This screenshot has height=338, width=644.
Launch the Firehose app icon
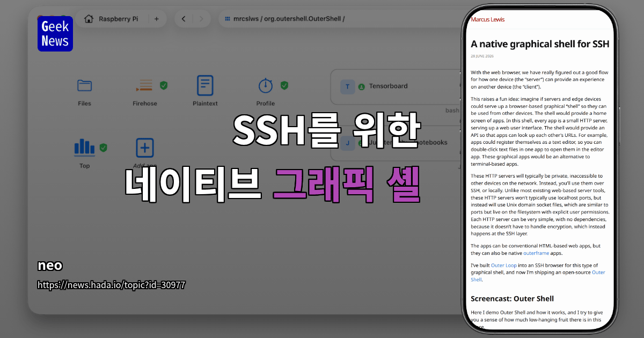tap(144, 85)
